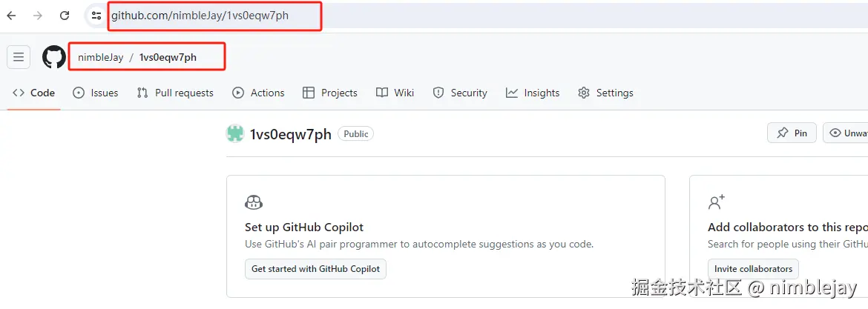Pin the repository with the Pin button

tap(792, 133)
